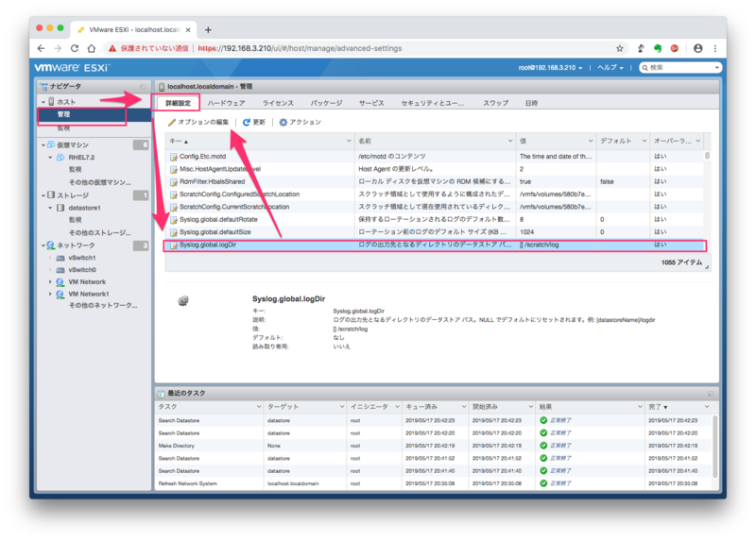This screenshot has width=756, height=541.
Task: Click the Make Directory task row
Action: pos(434,446)
